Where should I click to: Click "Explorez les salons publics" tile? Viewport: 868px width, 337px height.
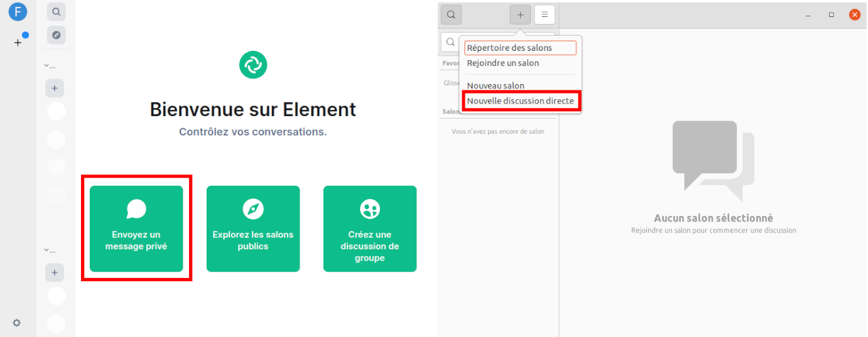253,228
